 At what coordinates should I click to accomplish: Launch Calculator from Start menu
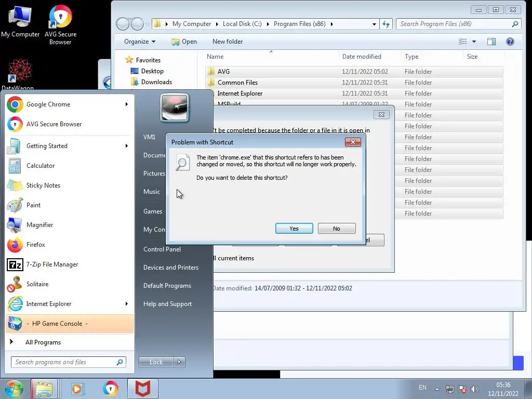point(70,166)
